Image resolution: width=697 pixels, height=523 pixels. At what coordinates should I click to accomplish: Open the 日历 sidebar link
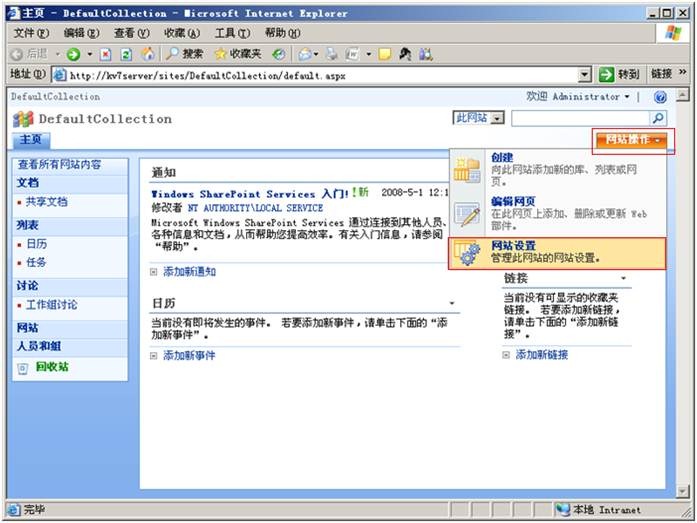click(36, 244)
